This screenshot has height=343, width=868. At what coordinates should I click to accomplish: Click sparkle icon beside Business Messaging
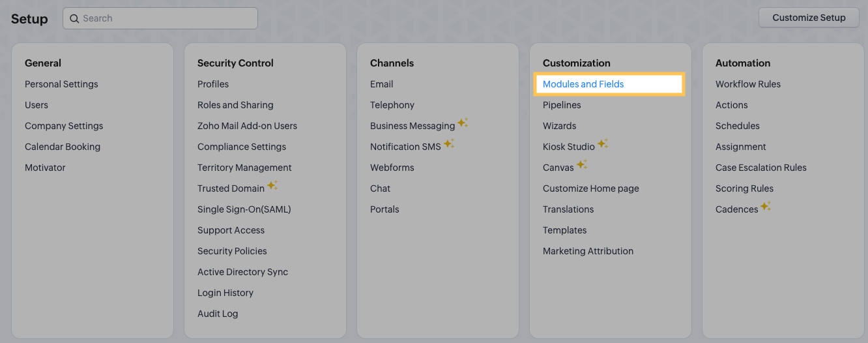coord(463,123)
